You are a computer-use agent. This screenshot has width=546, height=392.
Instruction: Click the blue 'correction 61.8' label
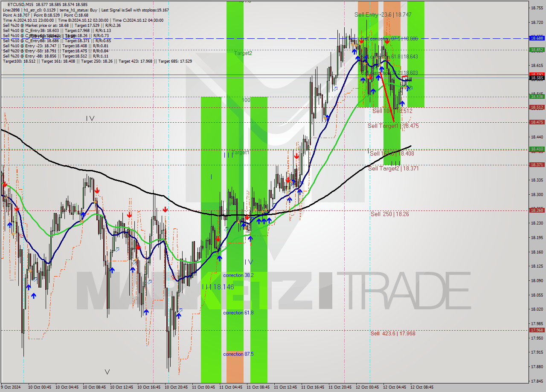[238, 313]
